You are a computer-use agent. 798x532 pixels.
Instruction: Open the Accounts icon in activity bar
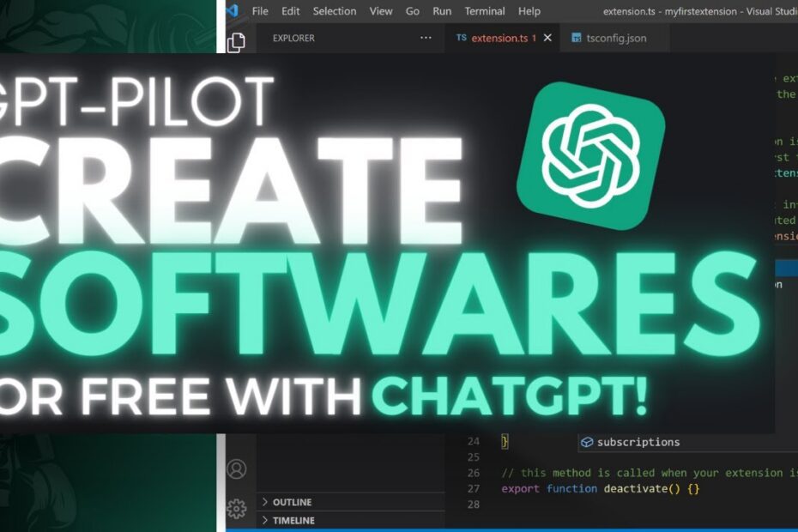point(237,469)
